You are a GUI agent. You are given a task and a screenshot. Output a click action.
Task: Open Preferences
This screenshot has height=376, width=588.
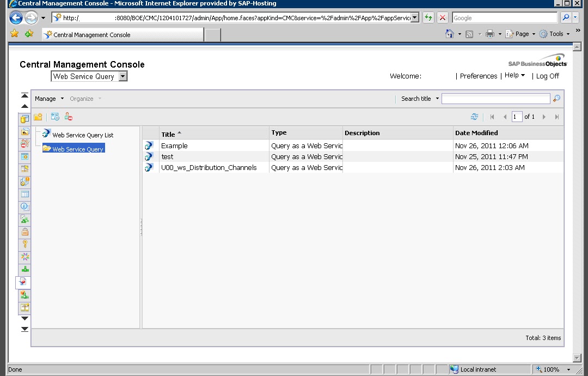coord(478,76)
